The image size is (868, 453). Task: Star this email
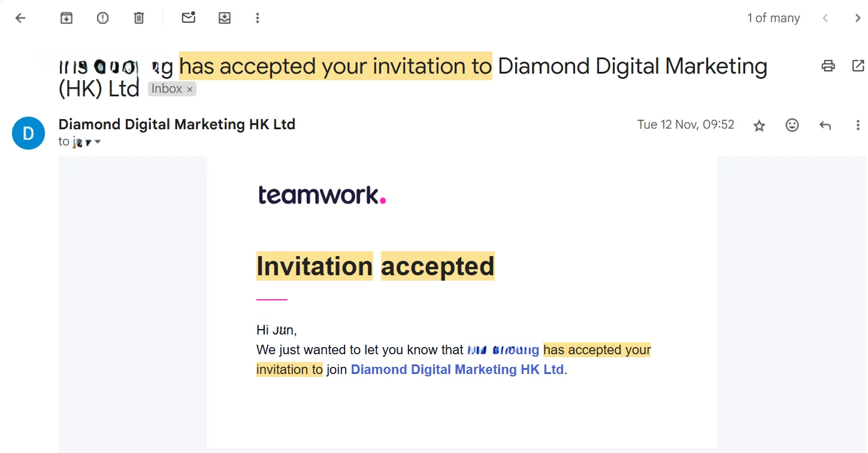point(759,126)
